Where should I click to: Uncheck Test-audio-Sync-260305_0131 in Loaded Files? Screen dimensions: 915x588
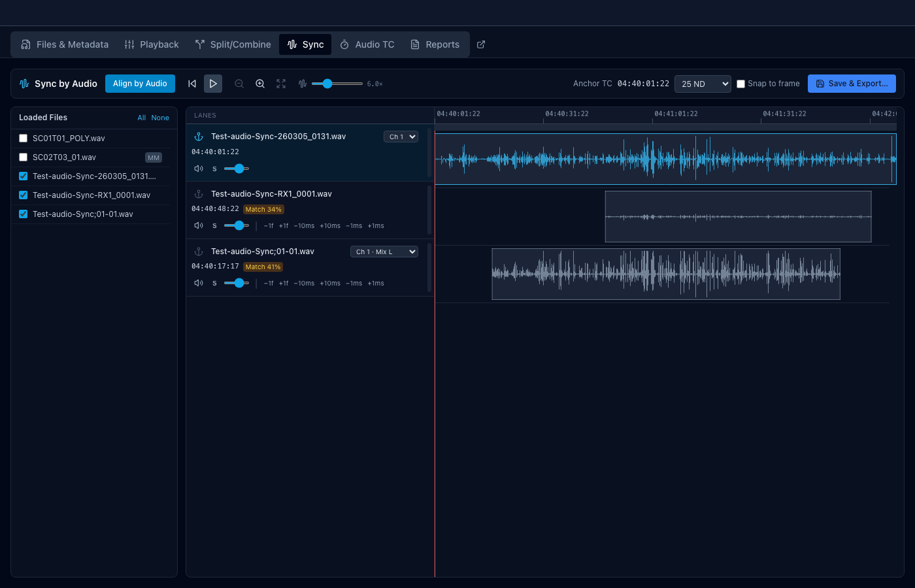tap(24, 176)
